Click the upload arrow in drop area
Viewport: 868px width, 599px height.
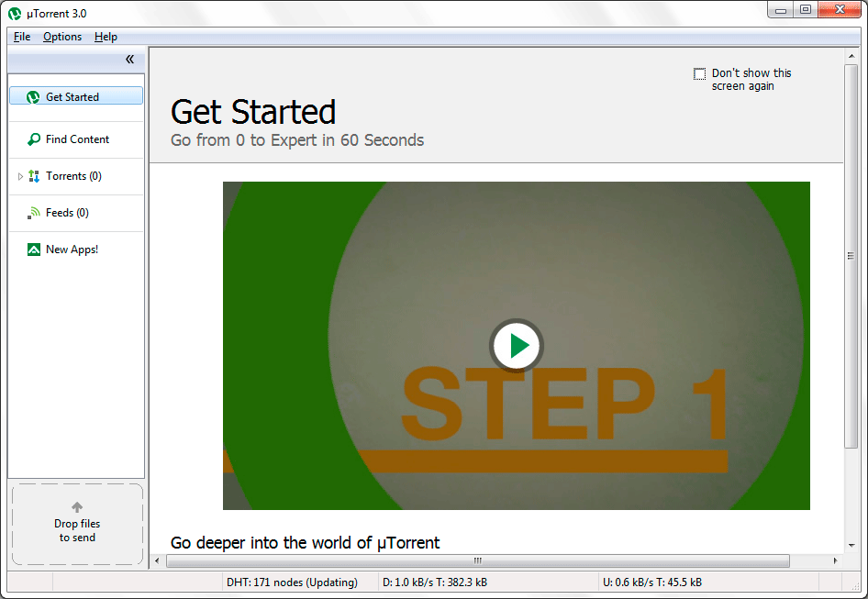click(77, 506)
